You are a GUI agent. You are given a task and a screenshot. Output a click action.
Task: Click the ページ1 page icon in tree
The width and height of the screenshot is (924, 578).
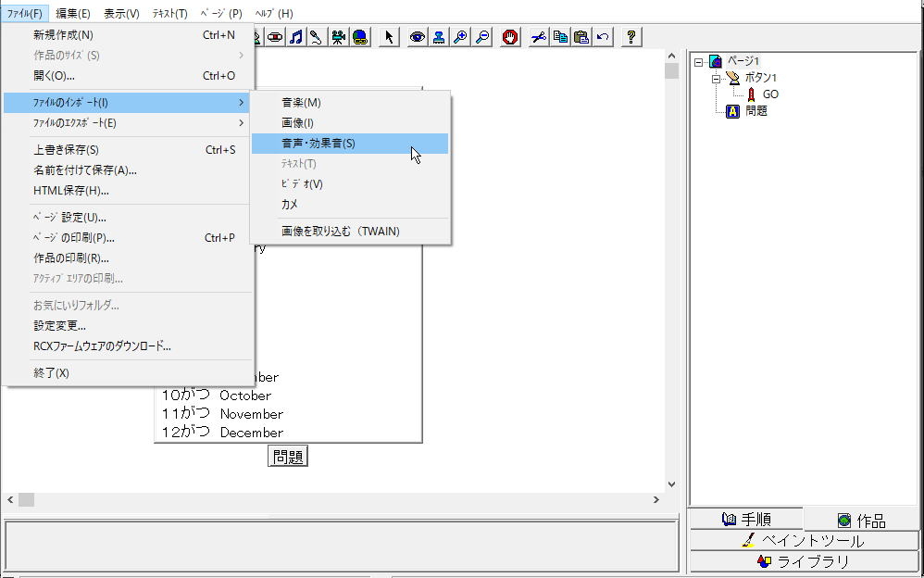coord(716,61)
